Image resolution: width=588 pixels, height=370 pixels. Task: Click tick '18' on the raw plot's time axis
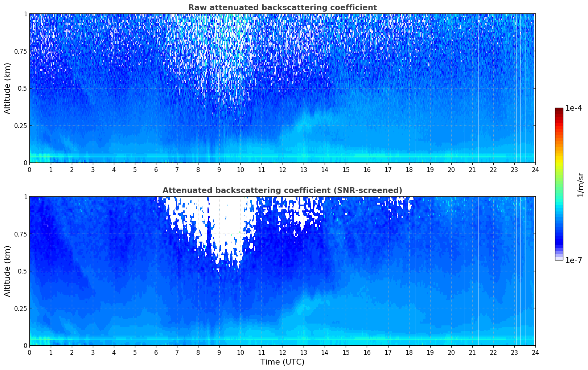pos(409,169)
